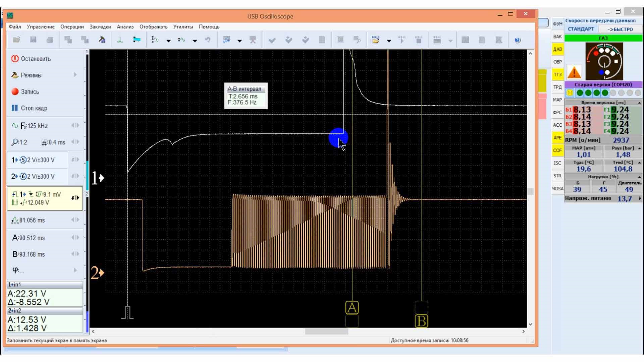Image resolution: width=644 pixels, height=362 pixels.
Task: Click the open bookmarks folder icon
Action: click(375, 40)
